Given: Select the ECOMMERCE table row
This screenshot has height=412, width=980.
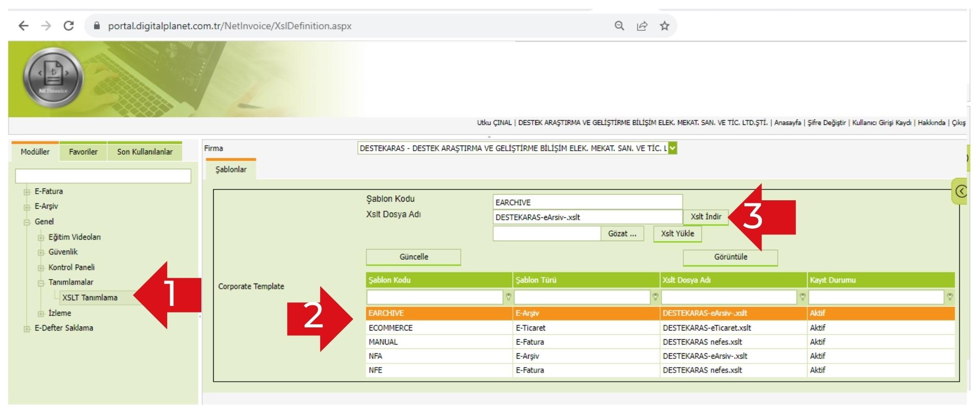Looking at the screenshot, I should coord(660,328).
